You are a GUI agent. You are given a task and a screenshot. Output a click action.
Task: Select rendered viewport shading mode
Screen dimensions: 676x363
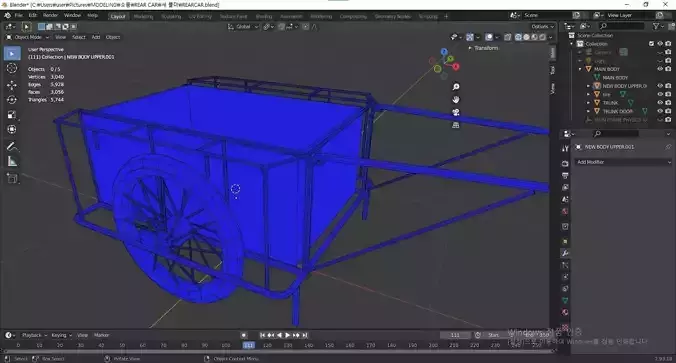543,37
